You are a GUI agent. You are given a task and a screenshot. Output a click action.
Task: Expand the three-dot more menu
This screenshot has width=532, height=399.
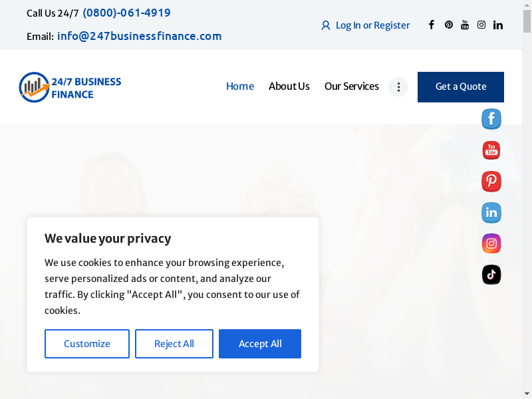[398, 87]
